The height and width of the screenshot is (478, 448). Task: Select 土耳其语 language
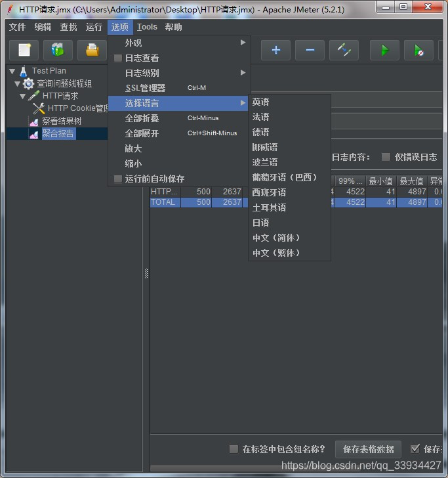[289, 207]
